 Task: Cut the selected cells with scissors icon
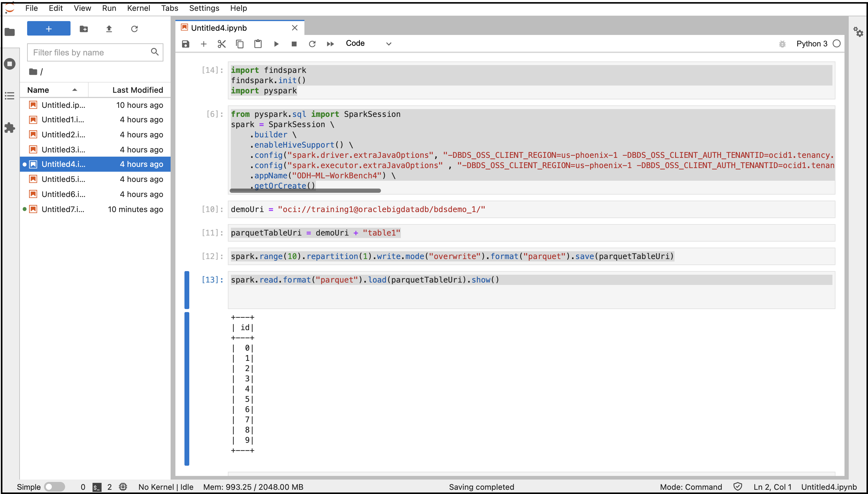221,44
